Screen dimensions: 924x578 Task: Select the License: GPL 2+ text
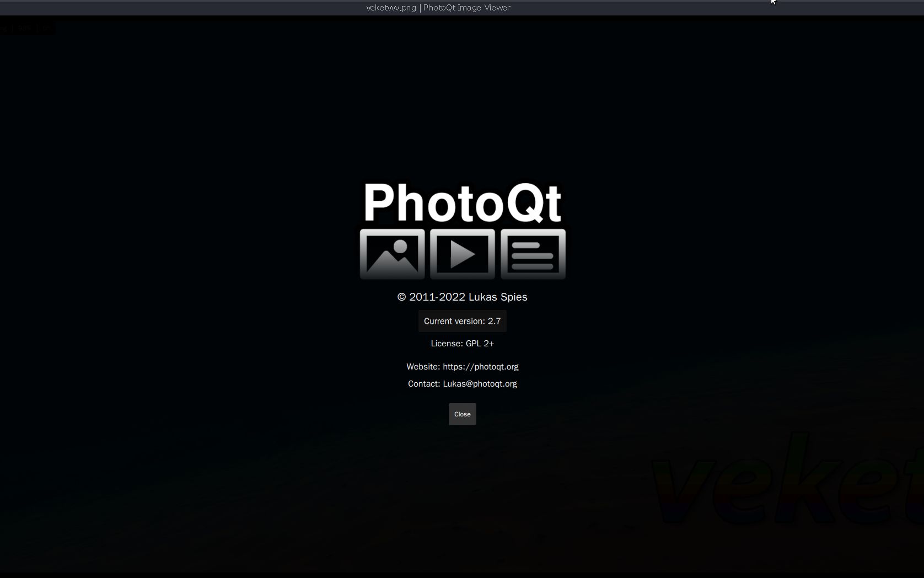(462, 344)
